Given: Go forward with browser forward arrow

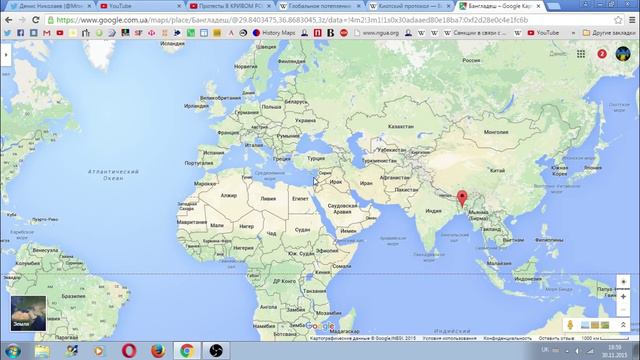Looking at the screenshot, I should (22, 20).
